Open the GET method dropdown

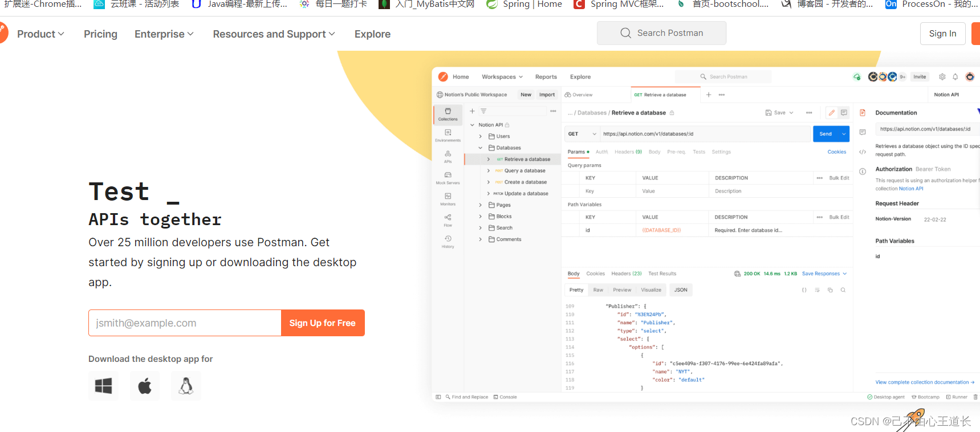click(582, 134)
